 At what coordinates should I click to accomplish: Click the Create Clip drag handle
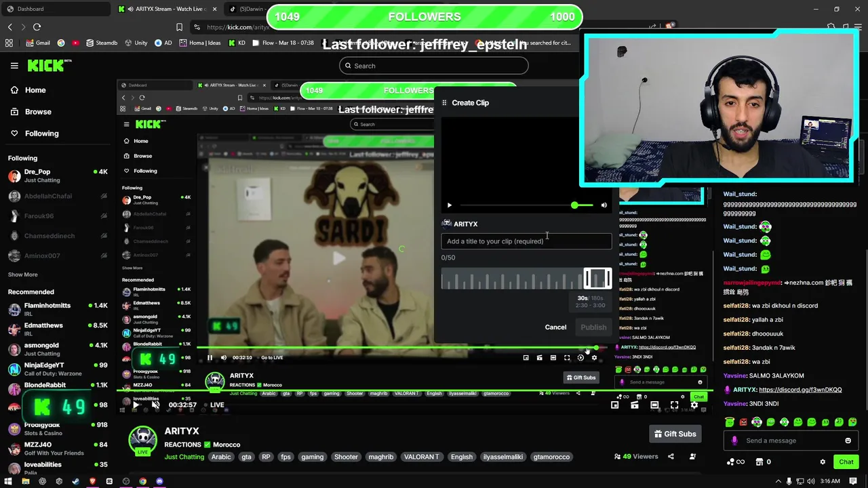tap(445, 103)
